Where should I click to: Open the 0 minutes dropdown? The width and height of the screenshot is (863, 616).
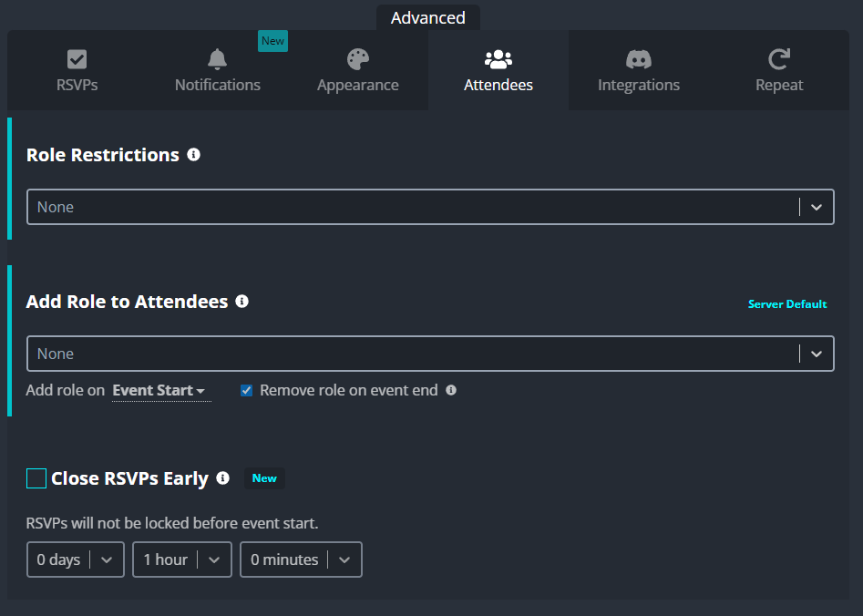301,560
